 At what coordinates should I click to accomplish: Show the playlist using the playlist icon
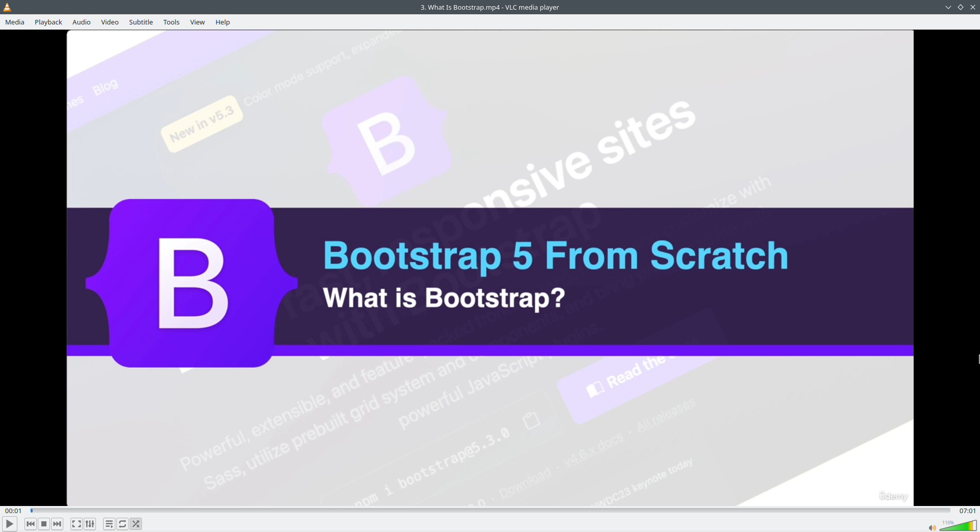109,523
